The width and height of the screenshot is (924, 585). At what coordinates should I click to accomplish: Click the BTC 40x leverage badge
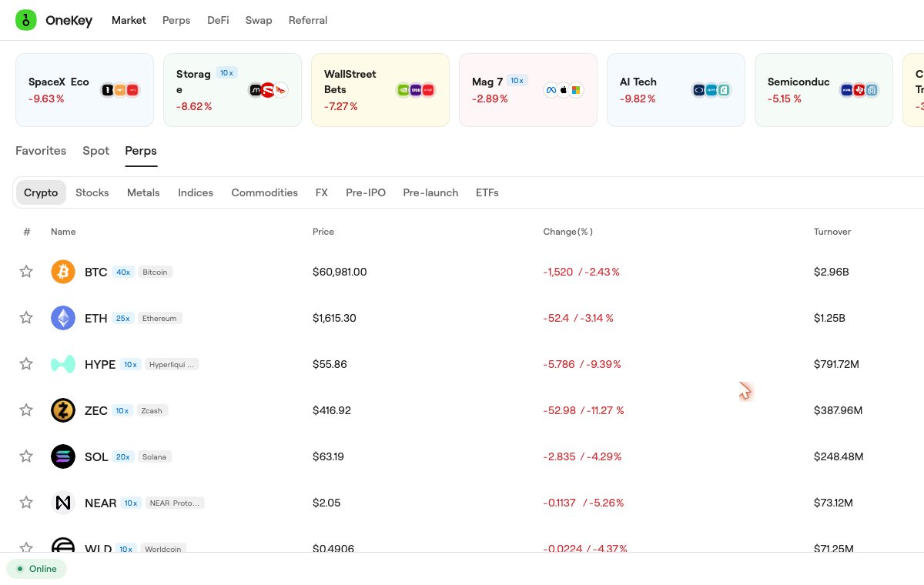[123, 272]
